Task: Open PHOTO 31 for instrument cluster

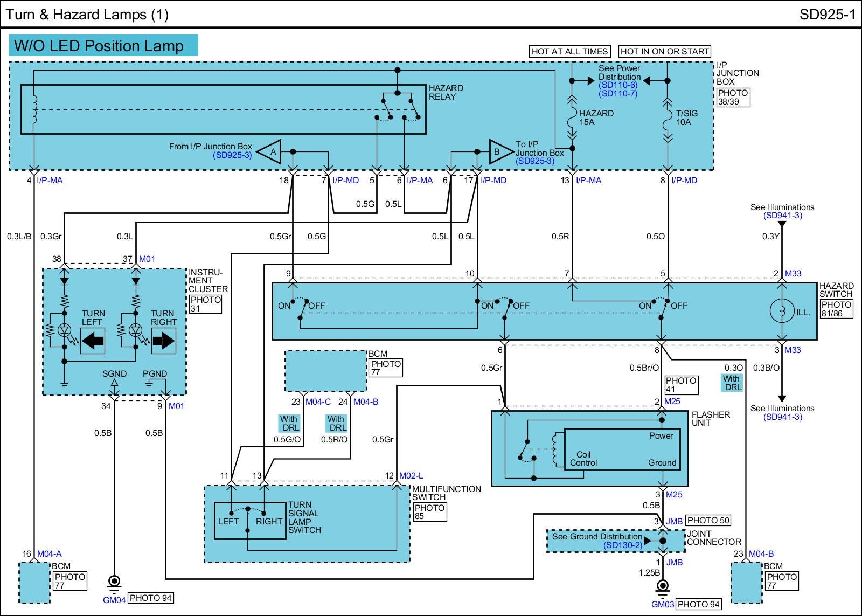Action: [x=205, y=304]
